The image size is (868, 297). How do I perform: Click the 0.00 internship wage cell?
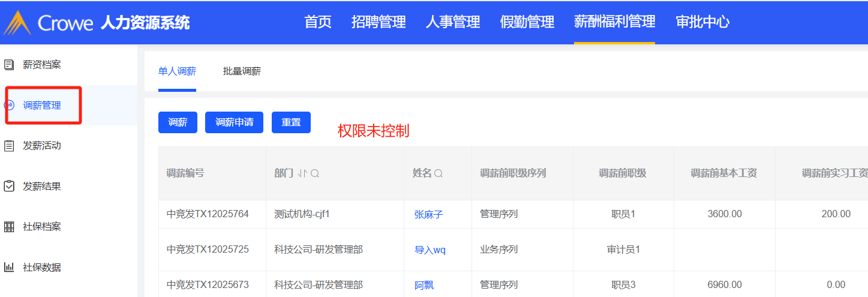click(x=836, y=284)
